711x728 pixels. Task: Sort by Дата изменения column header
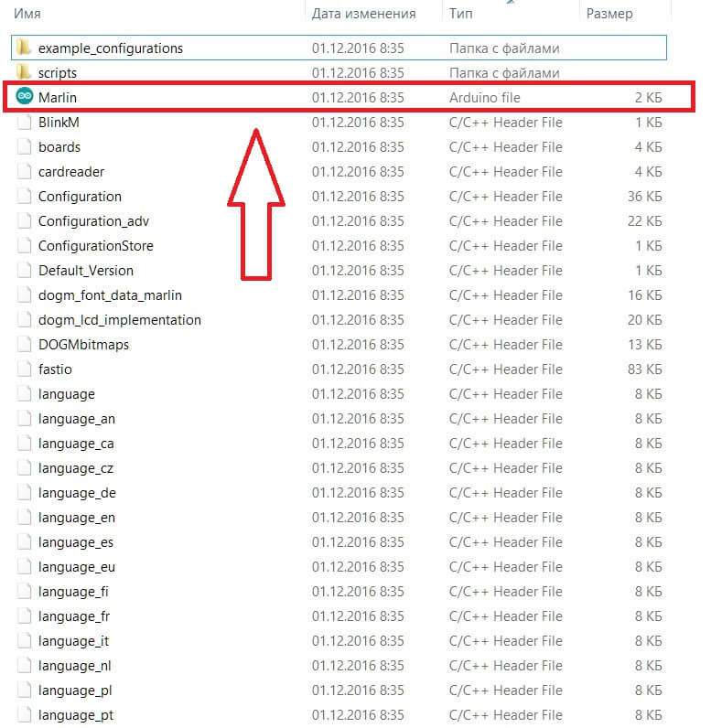(363, 14)
